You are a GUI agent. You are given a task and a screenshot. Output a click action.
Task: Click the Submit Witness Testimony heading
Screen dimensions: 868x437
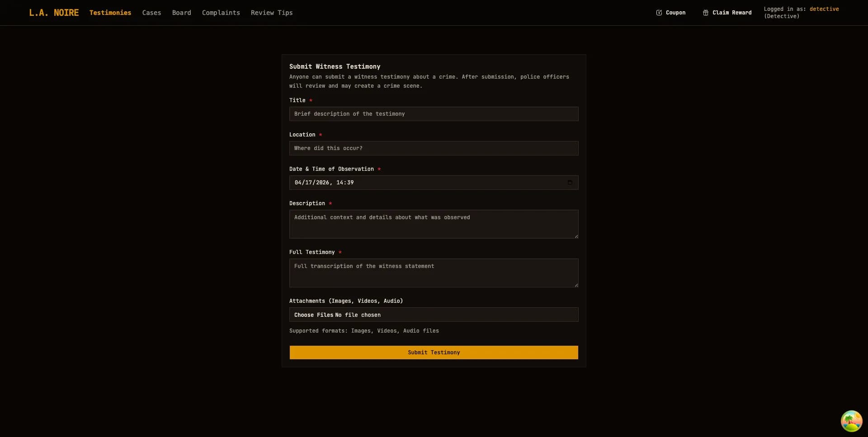(x=335, y=66)
